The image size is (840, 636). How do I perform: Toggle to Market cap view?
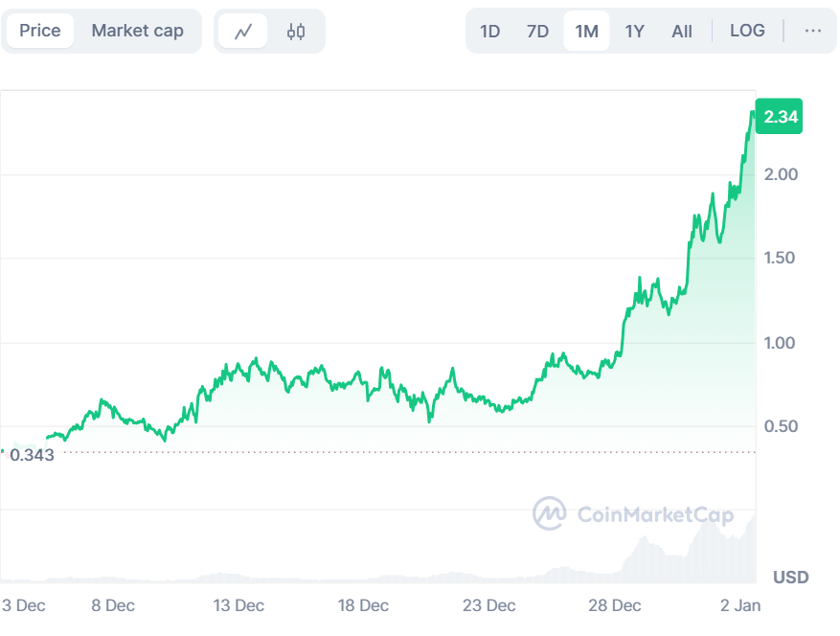(138, 30)
